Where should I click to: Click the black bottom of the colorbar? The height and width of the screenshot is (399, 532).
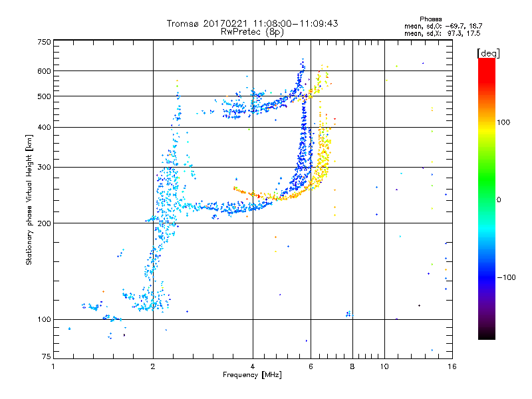click(487, 334)
